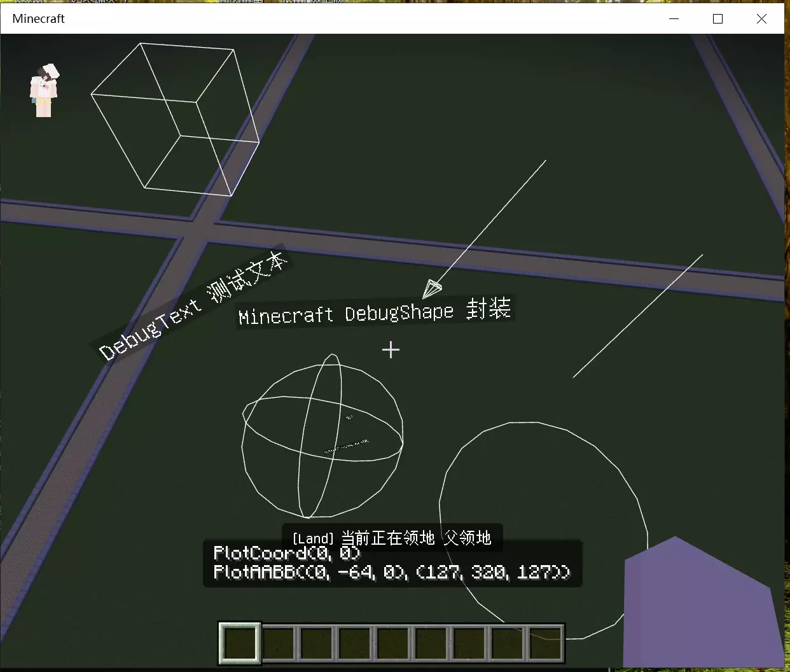The width and height of the screenshot is (790, 672).
Task: Click the tilted "DebugText 测试文本" label
Action: coord(193,304)
